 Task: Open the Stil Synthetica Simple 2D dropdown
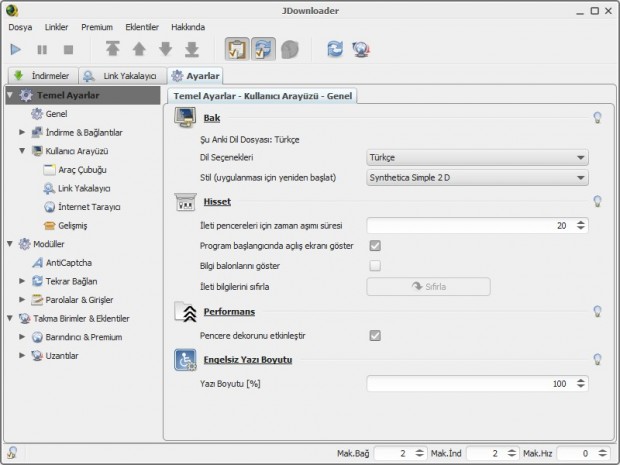tap(477, 178)
